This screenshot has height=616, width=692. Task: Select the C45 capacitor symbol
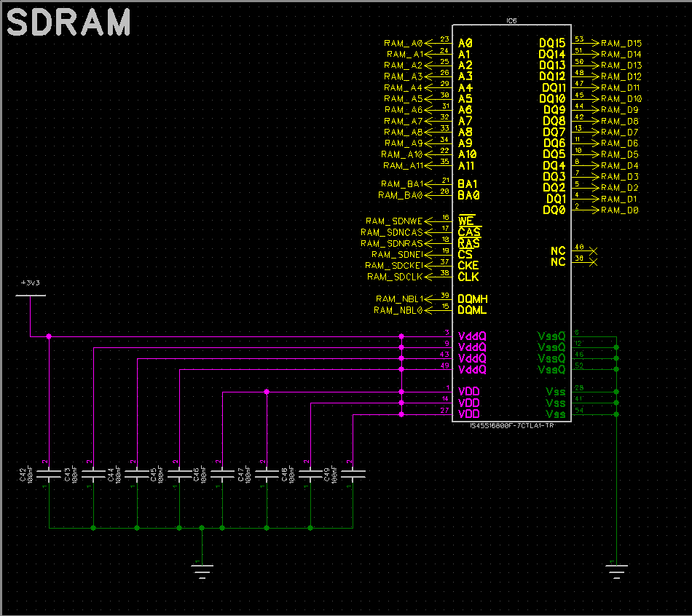(180, 474)
